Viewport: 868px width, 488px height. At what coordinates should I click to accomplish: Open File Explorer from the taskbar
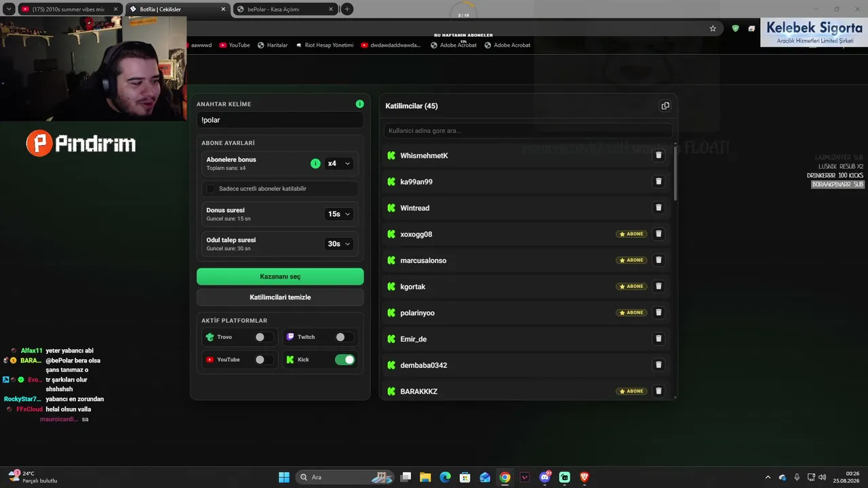click(425, 477)
